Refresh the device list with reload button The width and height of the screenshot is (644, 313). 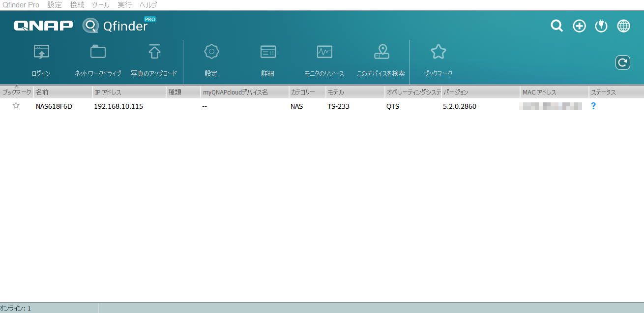click(623, 63)
